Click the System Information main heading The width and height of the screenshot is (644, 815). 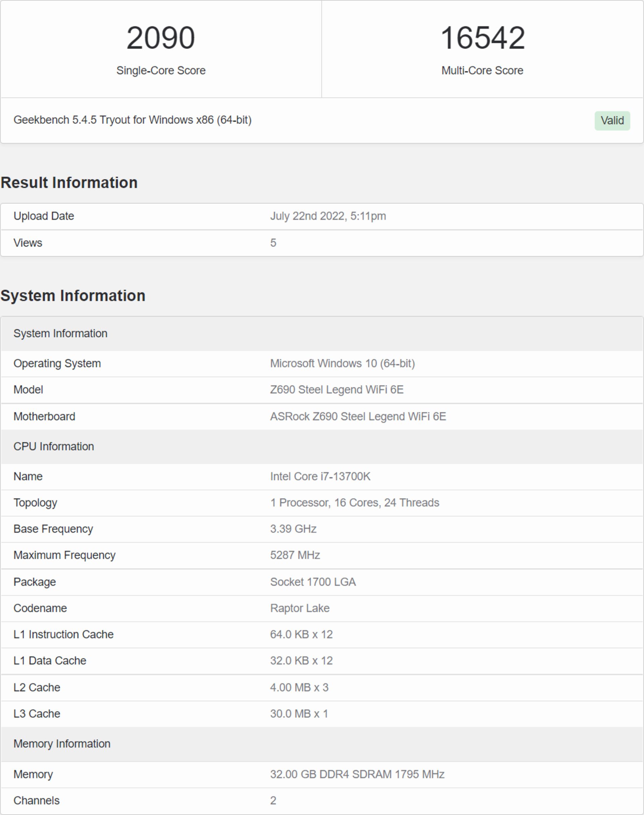pyautogui.click(x=73, y=295)
